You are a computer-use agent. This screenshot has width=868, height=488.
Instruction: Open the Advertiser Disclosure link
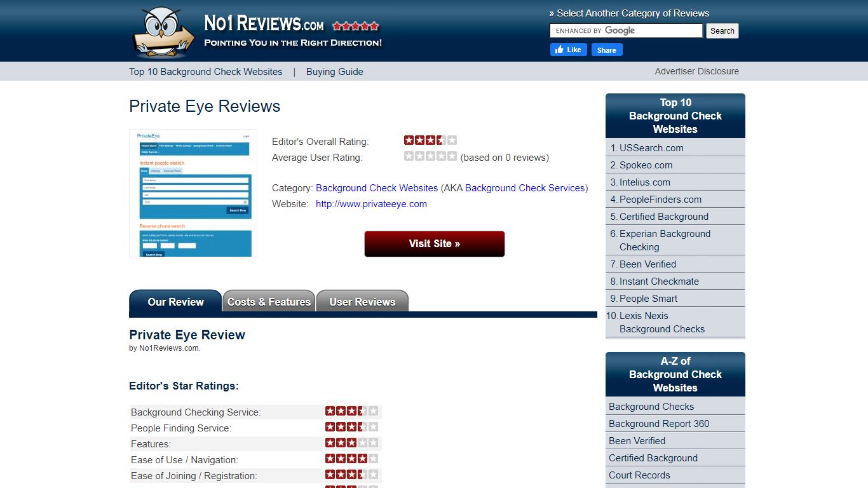click(x=697, y=71)
